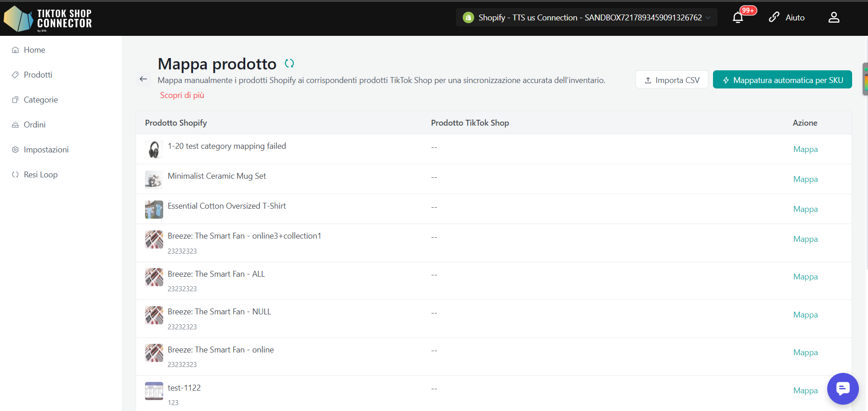Follow the Scopri di più link
This screenshot has height=411, width=868.
(182, 95)
